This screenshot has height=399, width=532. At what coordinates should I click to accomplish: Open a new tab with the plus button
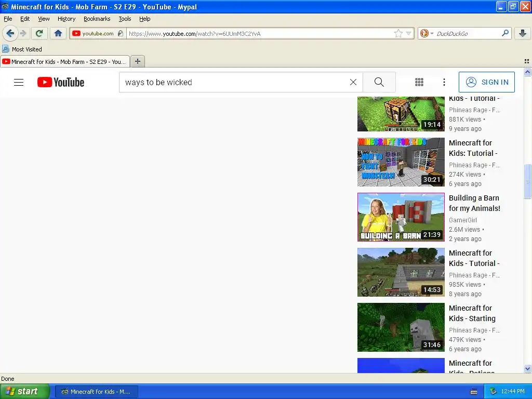[x=137, y=61]
